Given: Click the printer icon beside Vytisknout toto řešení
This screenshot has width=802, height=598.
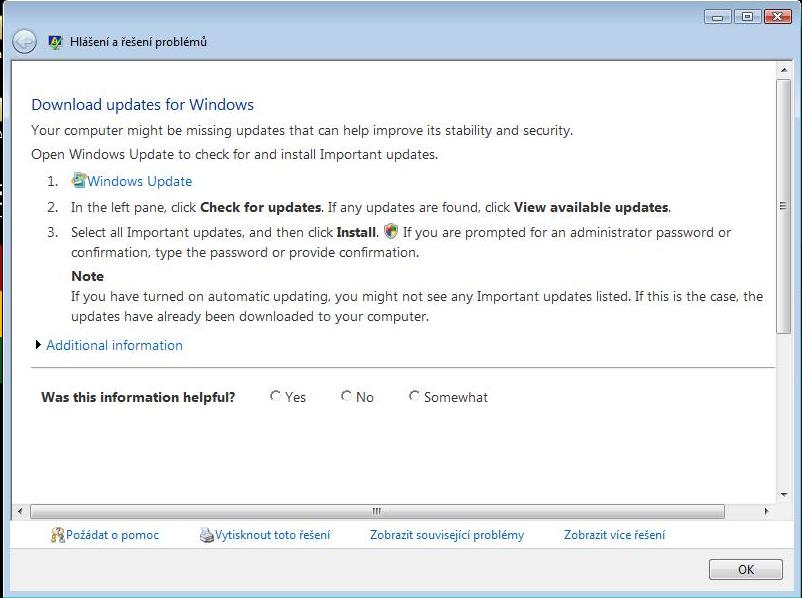Looking at the screenshot, I should 207,535.
